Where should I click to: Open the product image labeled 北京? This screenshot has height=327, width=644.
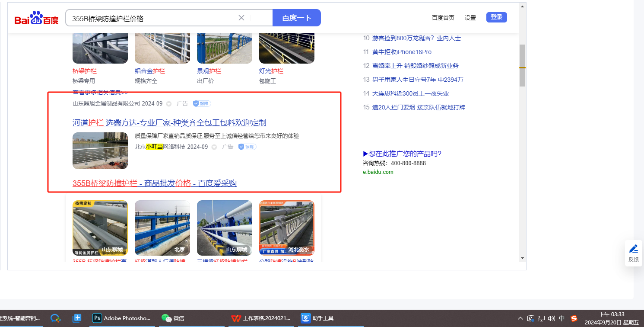[162, 228]
